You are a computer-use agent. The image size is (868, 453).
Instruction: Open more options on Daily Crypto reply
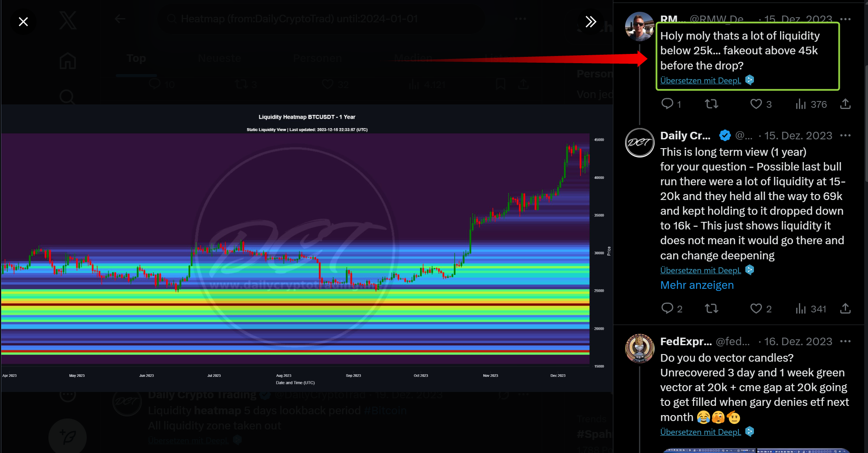click(x=845, y=136)
